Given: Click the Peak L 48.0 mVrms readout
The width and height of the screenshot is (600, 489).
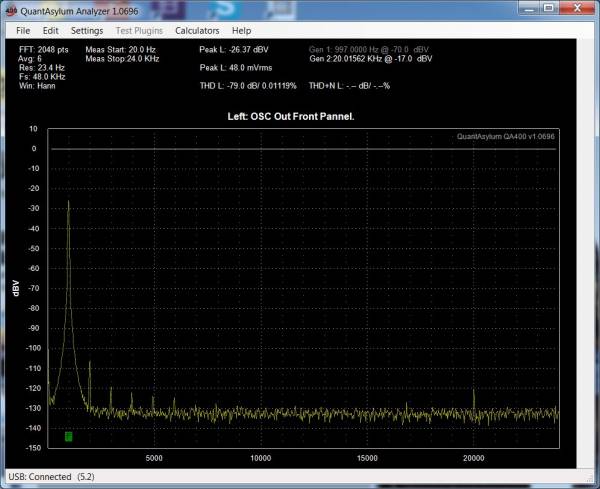Looking at the screenshot, I should (x=236, y=68).
